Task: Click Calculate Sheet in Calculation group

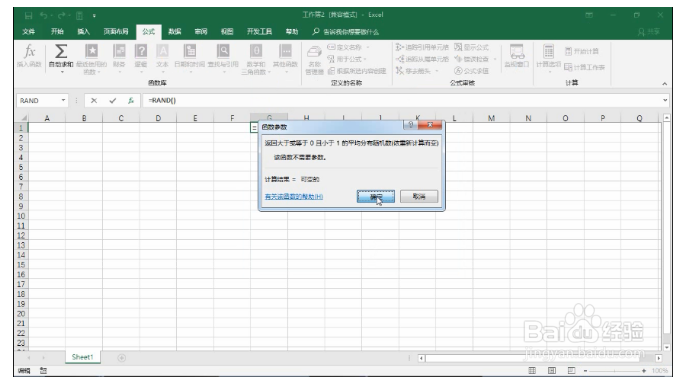Action: coord(585,67)
